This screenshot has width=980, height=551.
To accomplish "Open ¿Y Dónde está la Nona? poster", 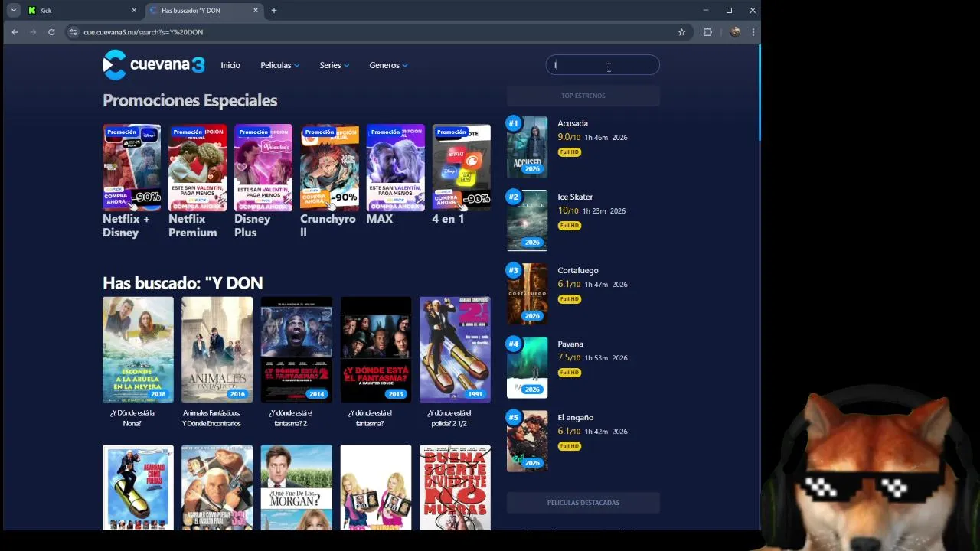I will [x=138, y=350].
